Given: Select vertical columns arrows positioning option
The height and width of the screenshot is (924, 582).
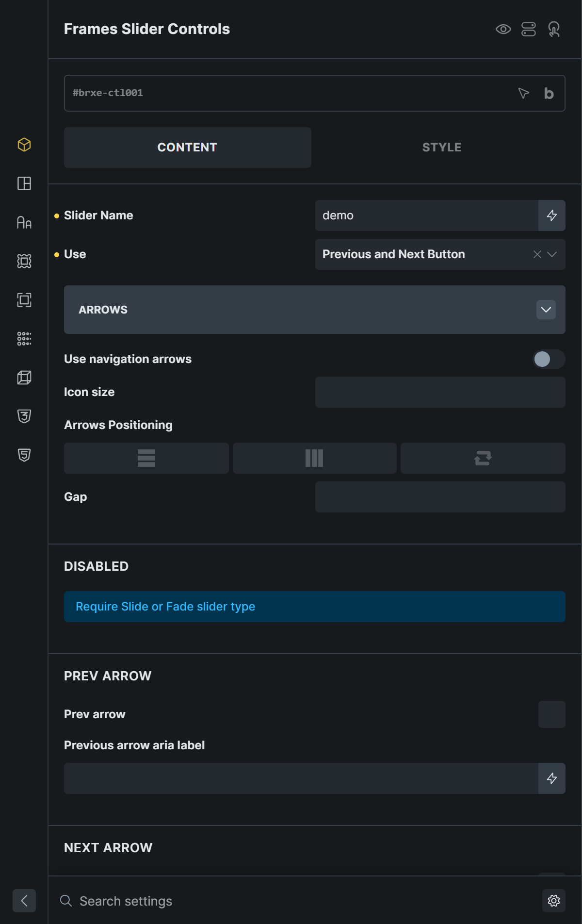Looking at the screenshot, I should coord(314,458).
